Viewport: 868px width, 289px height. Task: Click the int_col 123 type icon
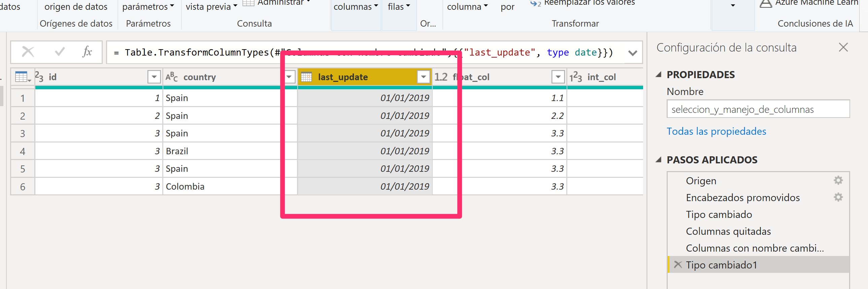(575, 77)
